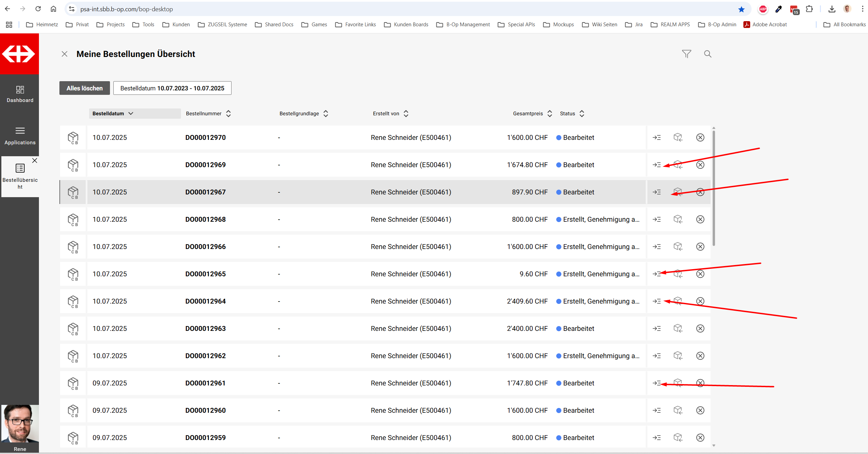Open Applications menu in sidebar
Screen dimensions: 868x454
point(20,136)
